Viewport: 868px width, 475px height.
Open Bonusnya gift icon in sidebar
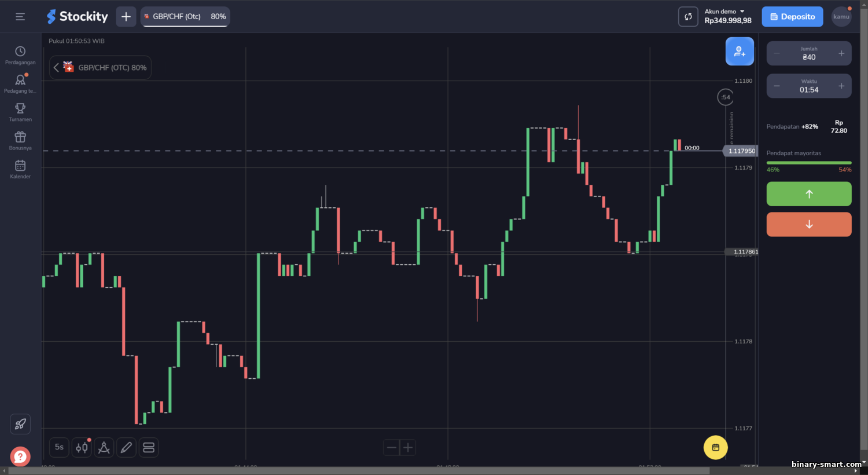pos(20,141)
